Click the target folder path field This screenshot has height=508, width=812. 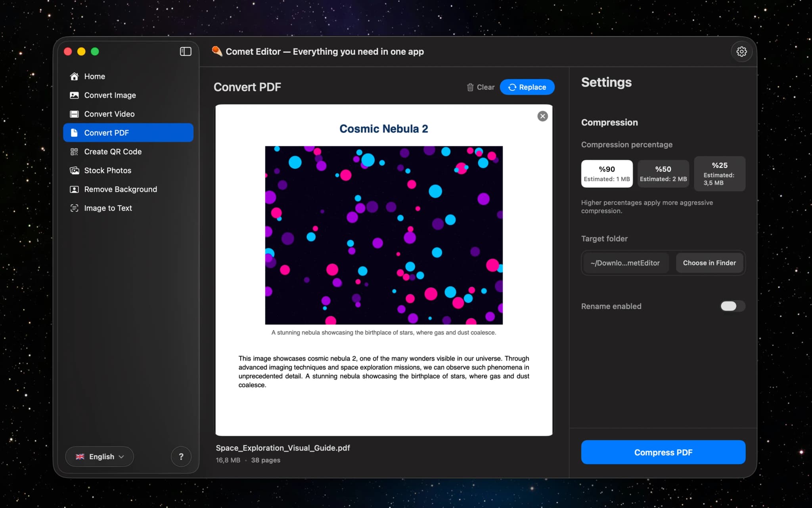pyautogui.click(x=625, y=263)
